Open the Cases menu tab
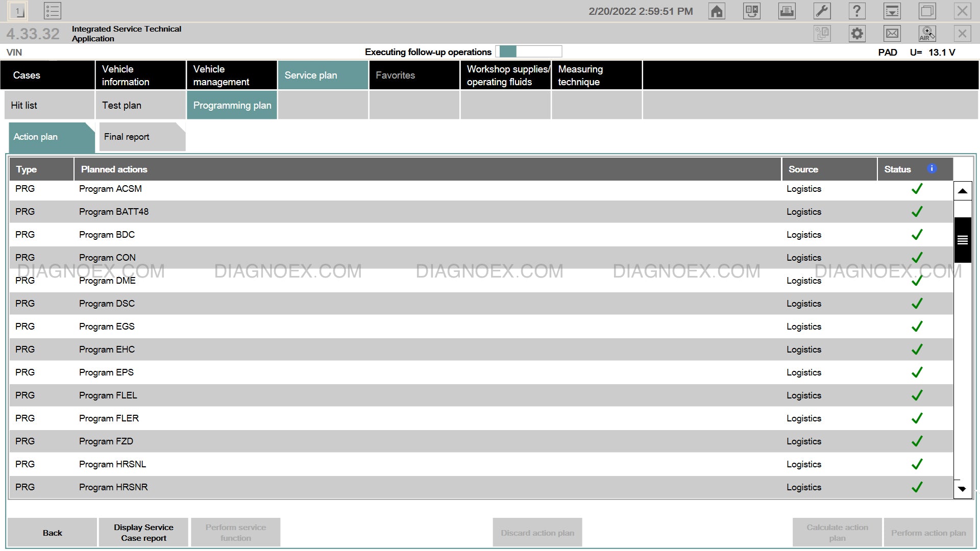This screenshot has width=980, height=551. coord(48,75)
